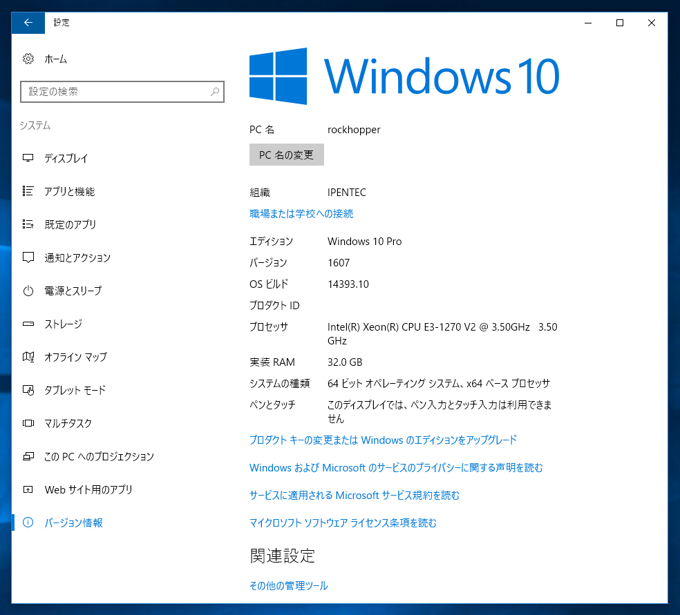Viewport: 680px width, 615px height.
Task: Select Web サイト用のアプリ item
Action: 88,490
